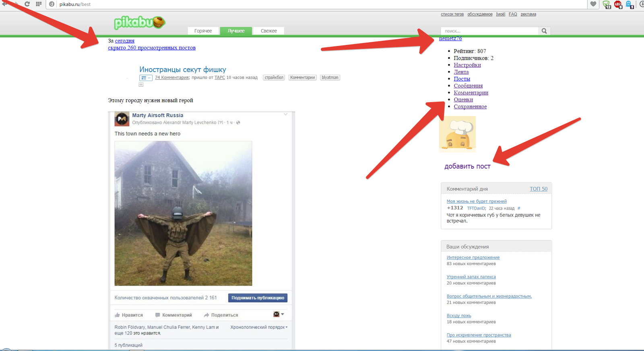Screen dimensions: 644x351
Task: Click the user avatar image
Action: (x=457, y=134)
